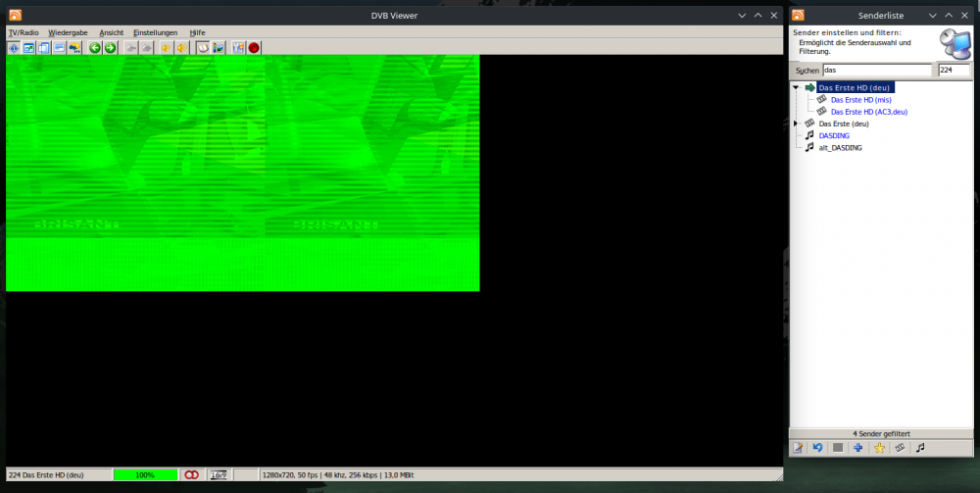Open the Hilfe menu

(198, 32)
